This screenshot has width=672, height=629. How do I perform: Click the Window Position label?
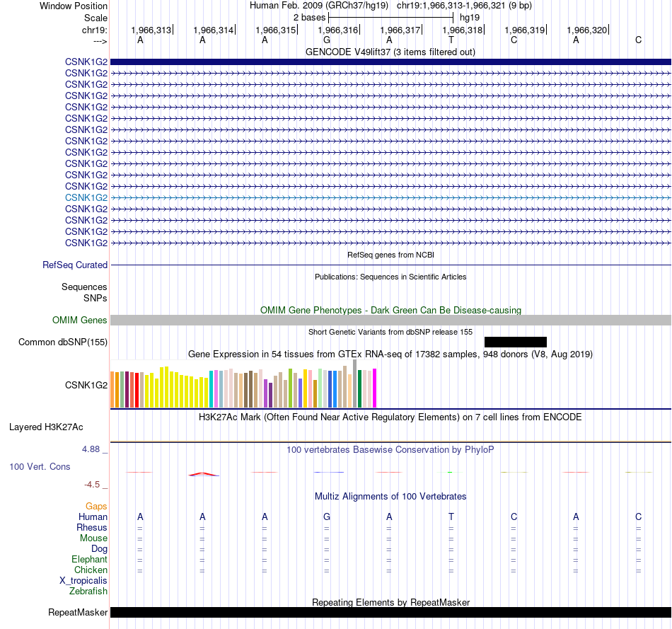coord(74,6)
